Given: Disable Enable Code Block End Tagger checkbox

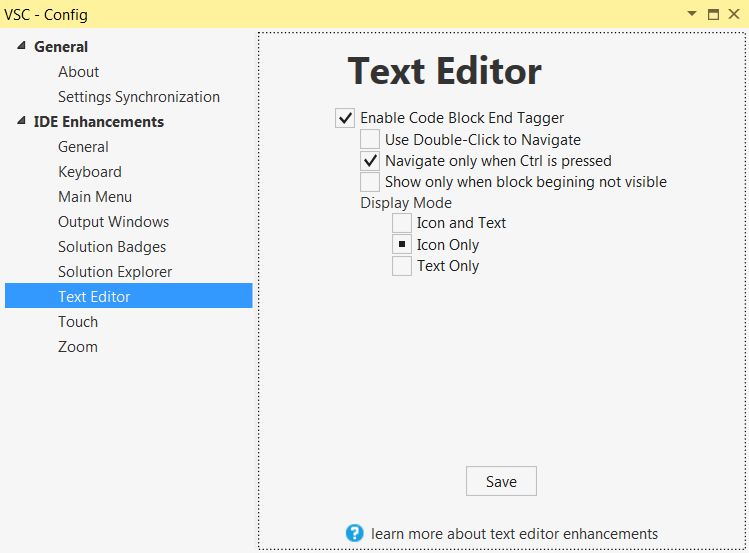Looking at the screenshot, I should point(345,118).
